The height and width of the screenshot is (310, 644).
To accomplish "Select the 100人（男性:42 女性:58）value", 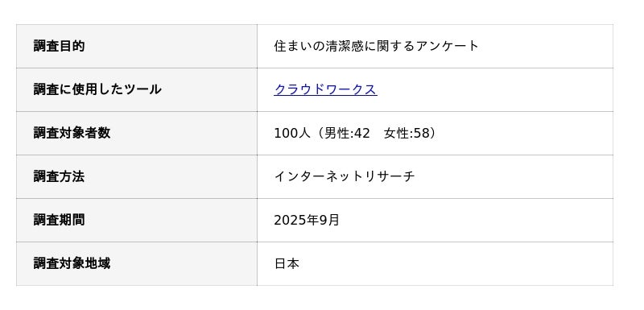I will point(355,133).
